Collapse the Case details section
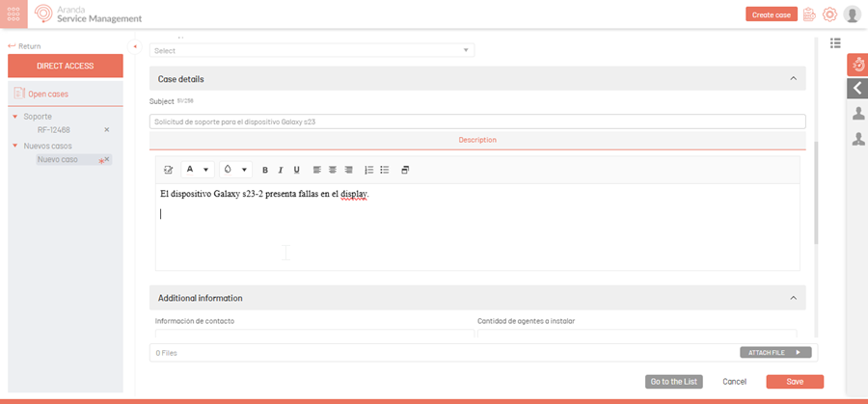The width and height of the screenshot is (868, 404). [x=793, y=79]
